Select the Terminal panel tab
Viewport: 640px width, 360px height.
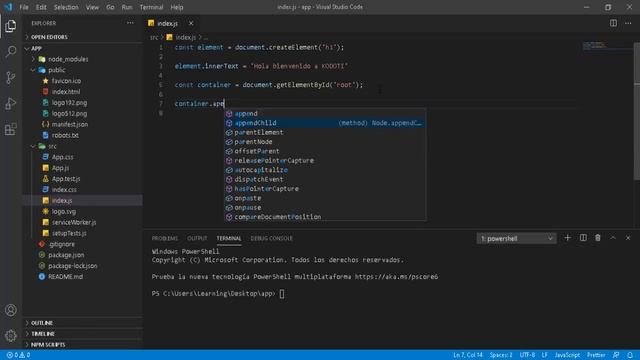[229, 238]
